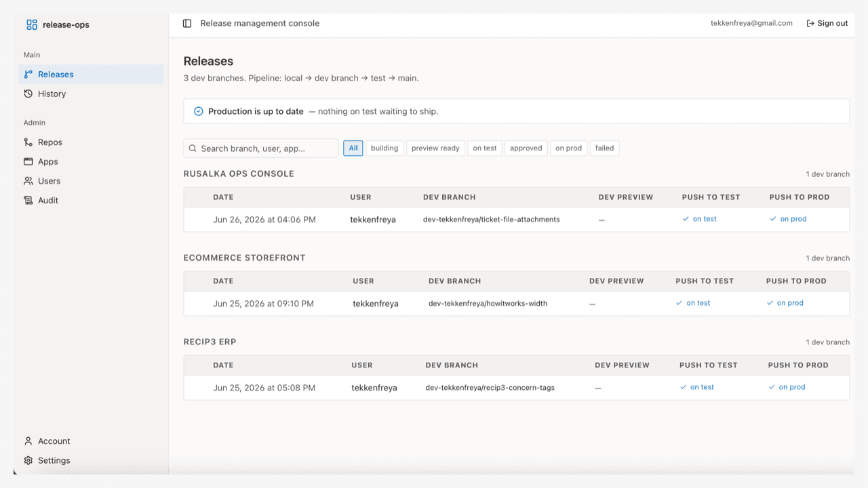Open the History page
Screen dimensions: 868x488
[x=91, y=94]
